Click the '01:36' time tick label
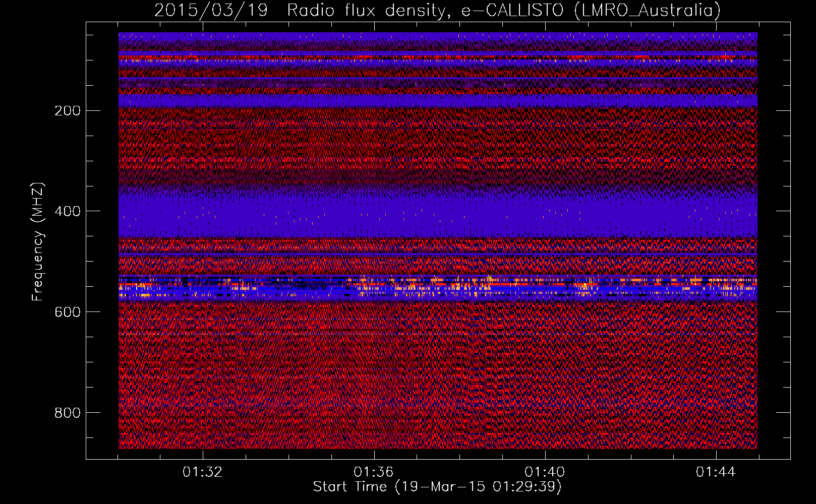The image size is (816, 504). pyautogui.click(x=374, y=472)
